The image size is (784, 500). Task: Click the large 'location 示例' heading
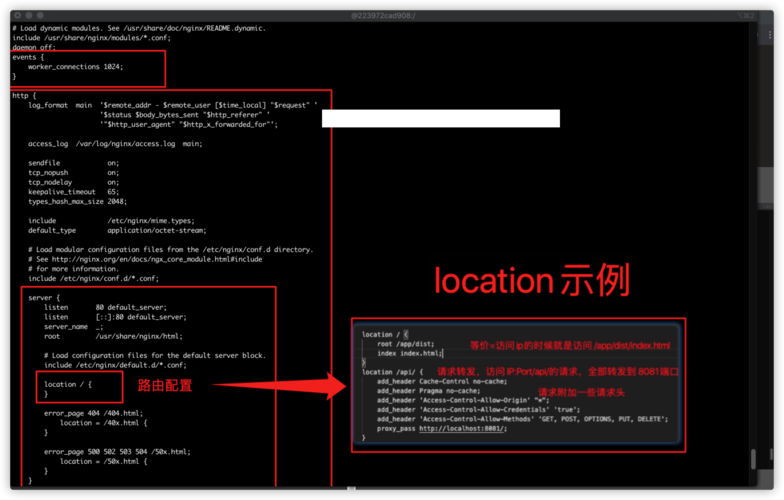(x=532, y=280)
